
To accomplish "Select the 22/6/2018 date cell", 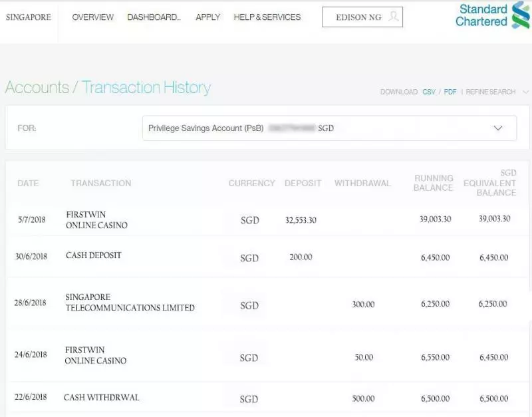I will 31,396.
